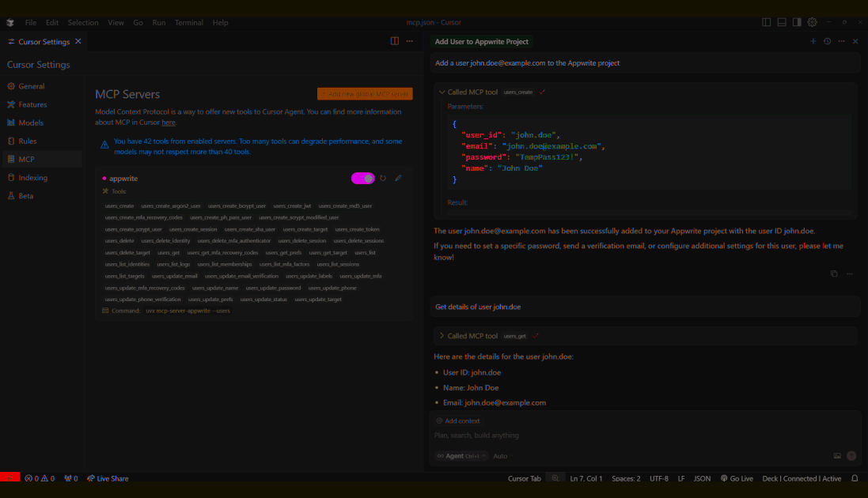The width and height of the screenshot is (868, 498).
Task: Attach an image in the chat input
Action: [837, 455]
